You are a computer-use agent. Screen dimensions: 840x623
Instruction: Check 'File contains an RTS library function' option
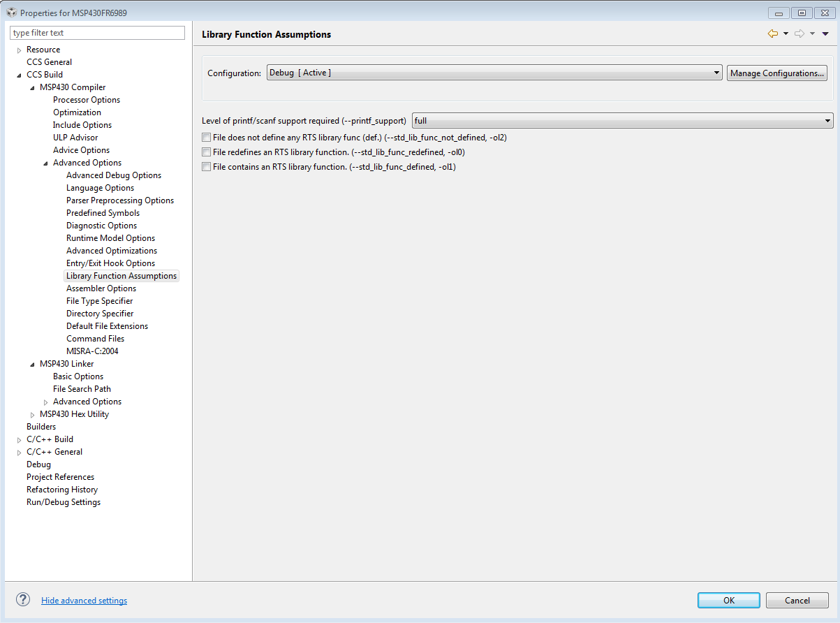click(x=206, y=167)
